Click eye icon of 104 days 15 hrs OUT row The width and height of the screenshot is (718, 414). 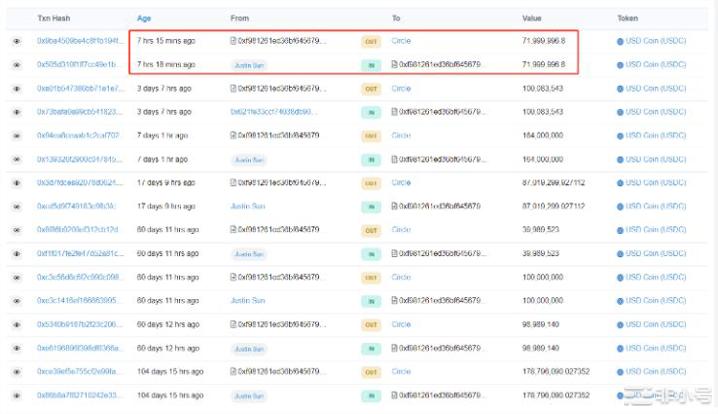(17, 372)
